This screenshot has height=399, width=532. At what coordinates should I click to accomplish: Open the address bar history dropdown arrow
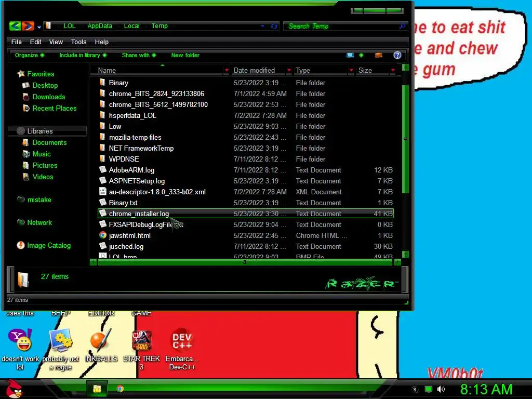[x=262, y=26]
